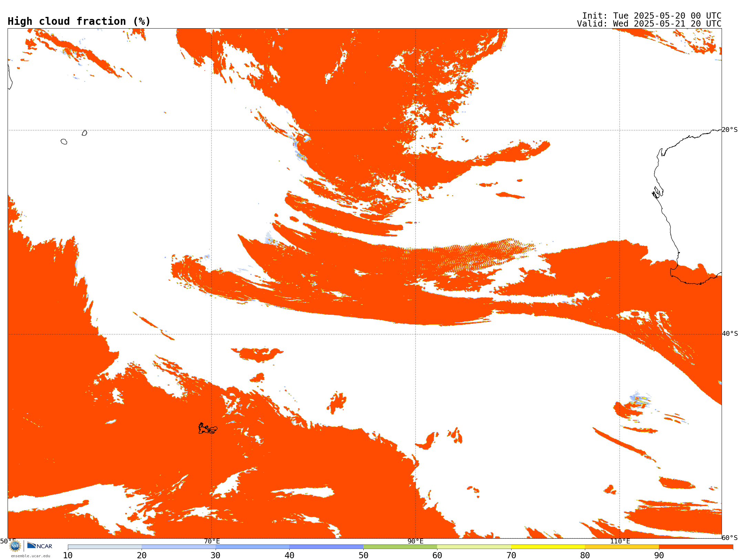Screen dimensions: 744x560
Task: Click the 70-80 yellow colorbar segment
Action: click(x=548, y=547)
